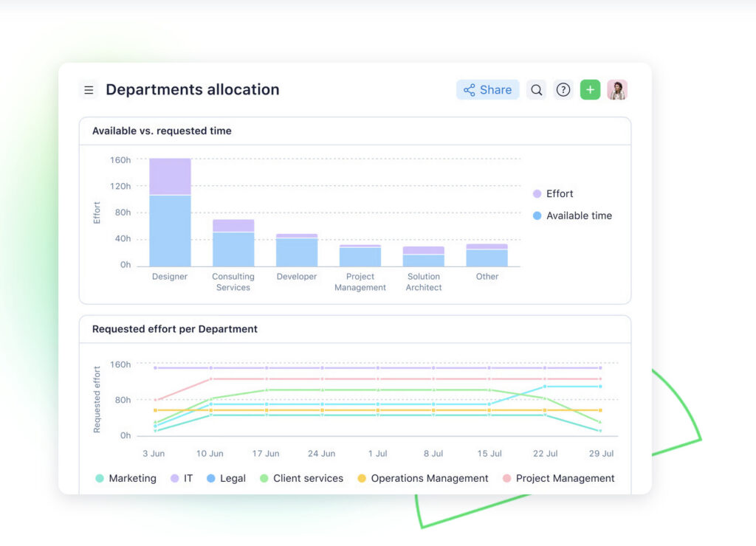The image size is (756, 546).
Task: Click the Designer axis label
Action: 170,277
